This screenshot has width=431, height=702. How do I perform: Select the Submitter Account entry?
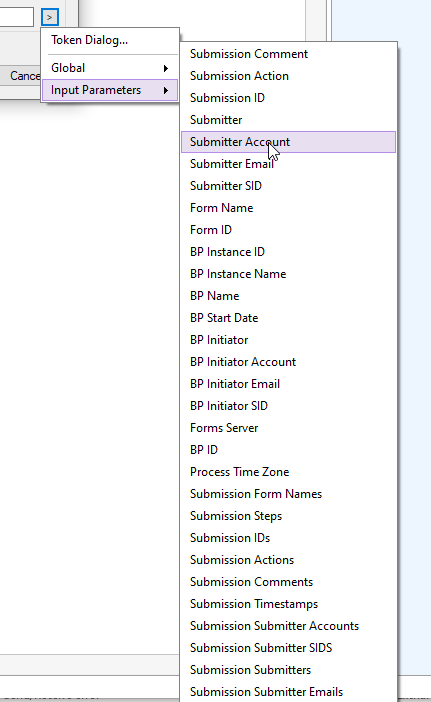[x=289, y=142]
